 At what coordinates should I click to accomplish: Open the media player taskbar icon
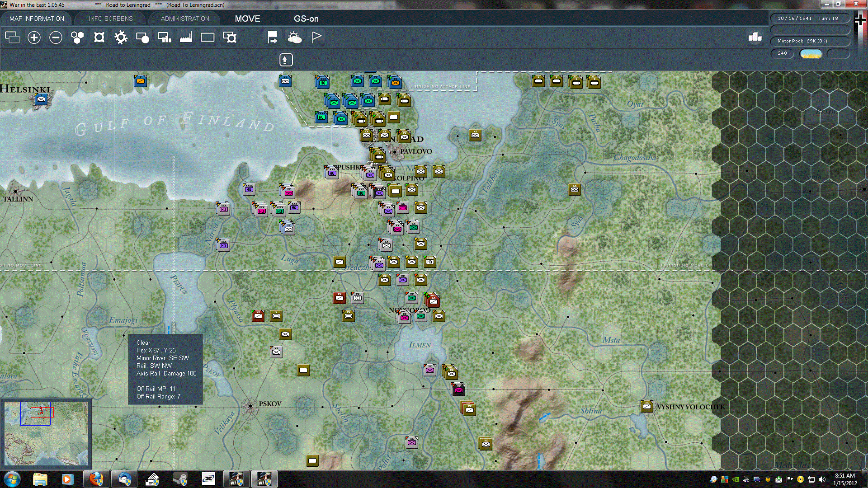(68, 479)
